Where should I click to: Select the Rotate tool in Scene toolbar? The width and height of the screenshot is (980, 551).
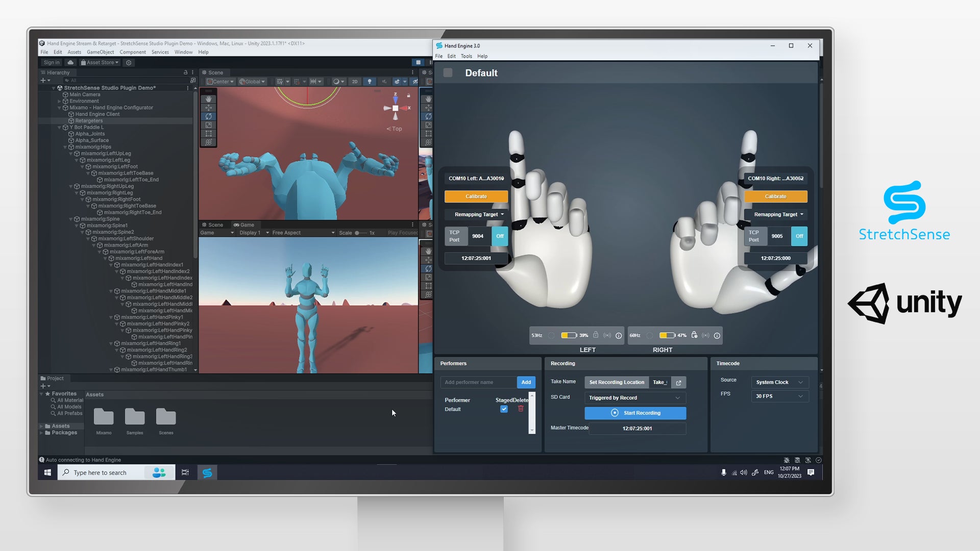tap(208, 116)
